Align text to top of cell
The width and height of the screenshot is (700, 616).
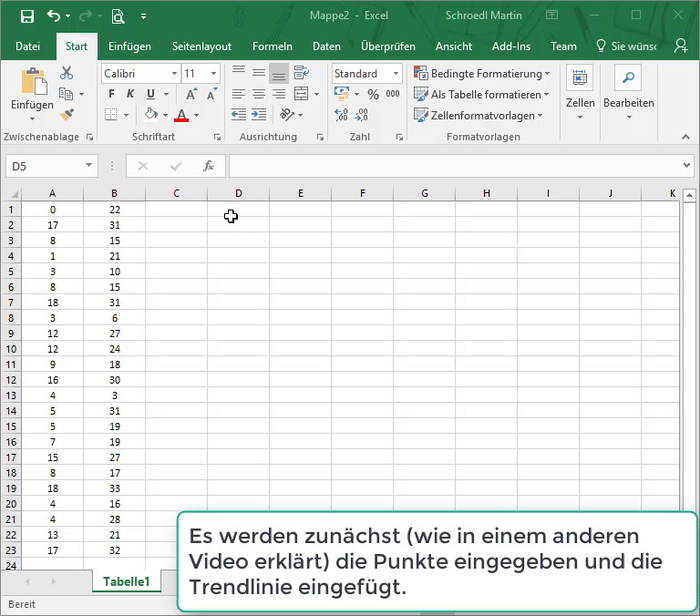239,72
